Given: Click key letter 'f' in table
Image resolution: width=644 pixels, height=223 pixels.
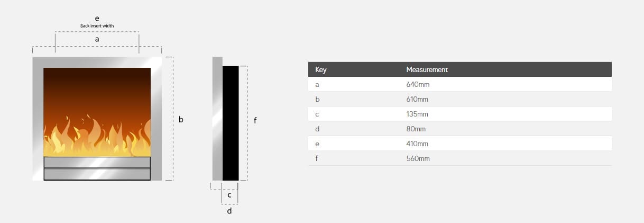Looking at the screenshot, I should (317, 158).
